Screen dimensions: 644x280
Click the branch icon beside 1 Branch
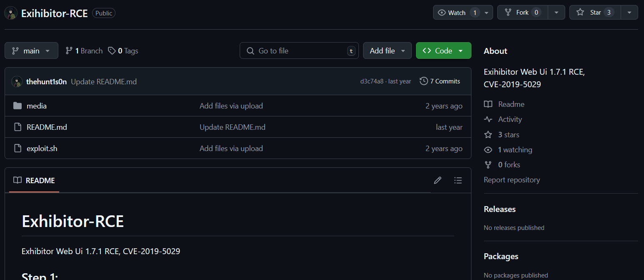pyautogui.click(x=69, y=51)
